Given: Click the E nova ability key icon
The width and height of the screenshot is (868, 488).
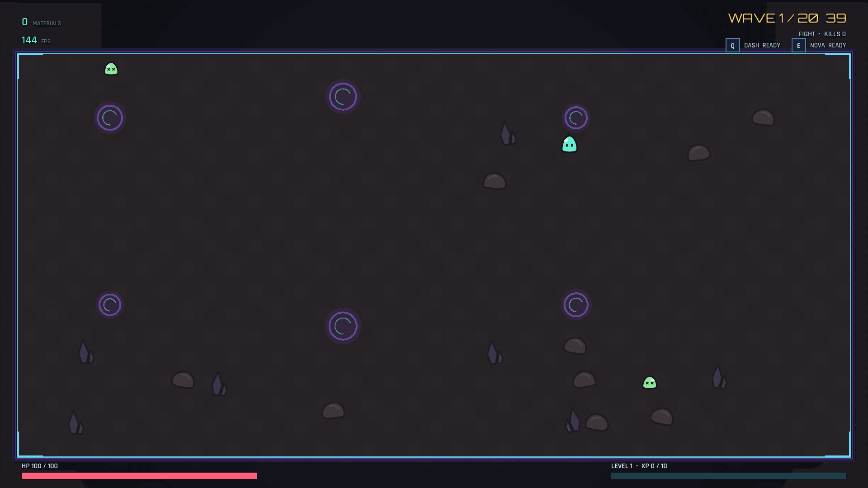Looking at the screenshot, I should [798, 45].
